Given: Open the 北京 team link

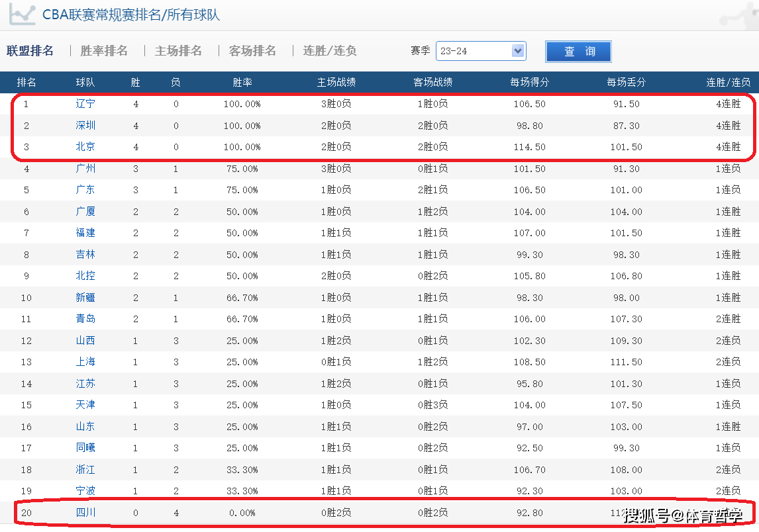Looking at the screenshot, I should pyautogui.click(x=85, y=146).
